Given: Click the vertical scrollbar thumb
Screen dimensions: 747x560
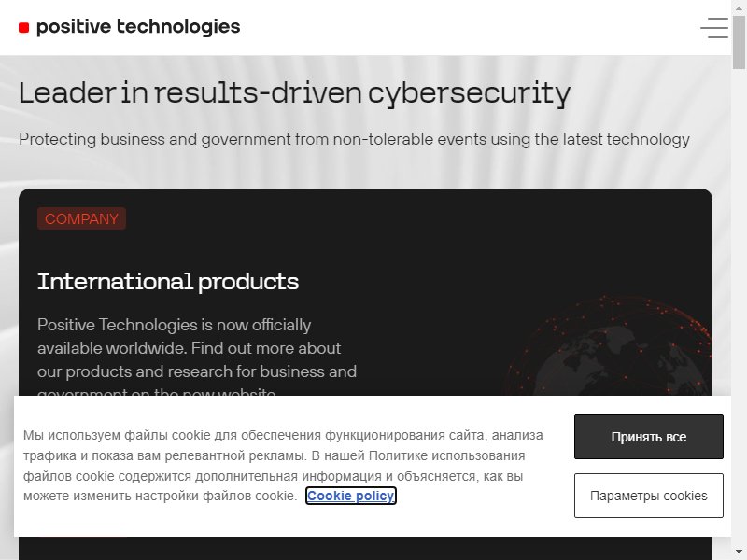Looking at the screenshot, I should click(739, 42).
